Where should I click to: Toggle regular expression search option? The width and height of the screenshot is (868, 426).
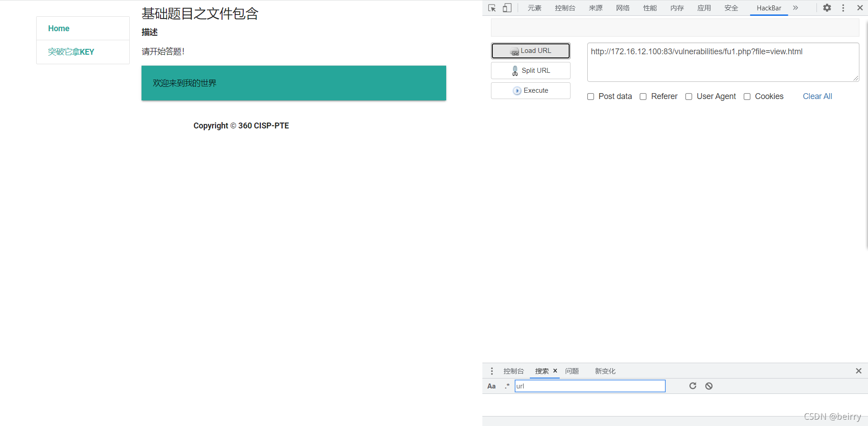pos(507,386)
